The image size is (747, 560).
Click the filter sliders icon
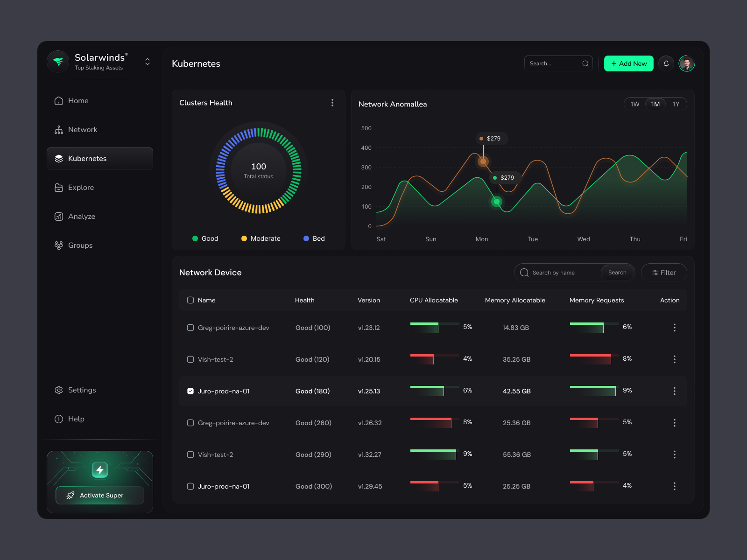point(655,273)
